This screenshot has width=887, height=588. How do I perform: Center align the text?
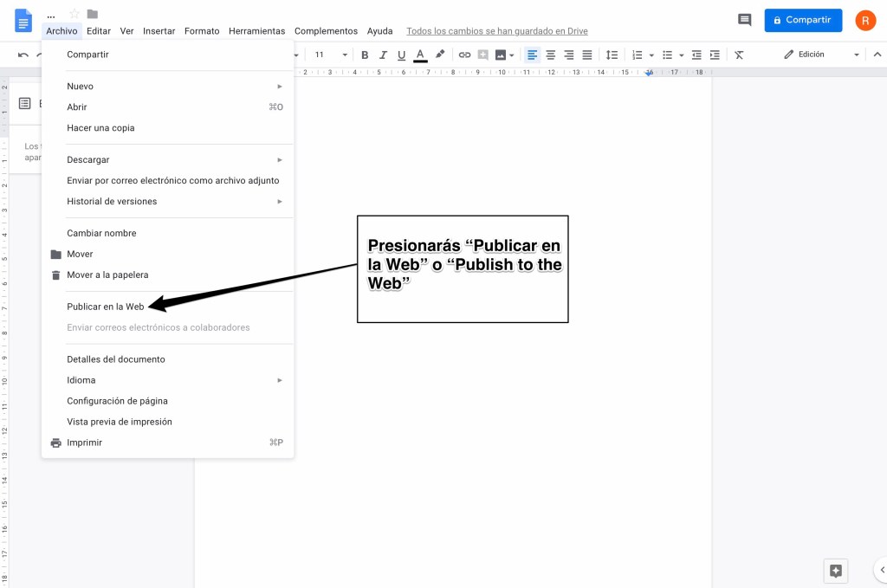click(x=551, y=55)
